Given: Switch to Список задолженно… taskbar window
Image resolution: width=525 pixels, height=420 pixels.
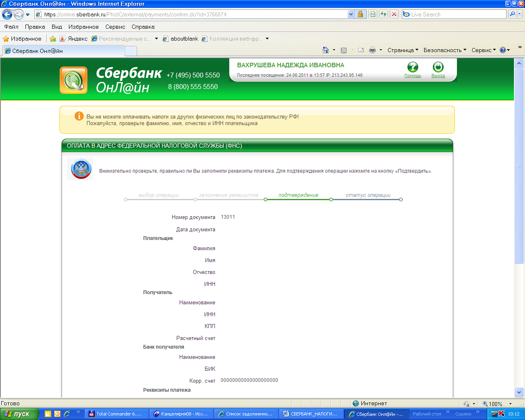Looking at the screenshot, I should [245, 414].
